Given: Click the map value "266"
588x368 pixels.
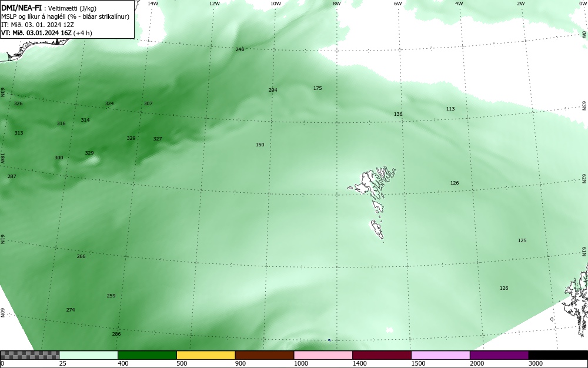Looking at the screenshot, I should (x=81, y=257).
